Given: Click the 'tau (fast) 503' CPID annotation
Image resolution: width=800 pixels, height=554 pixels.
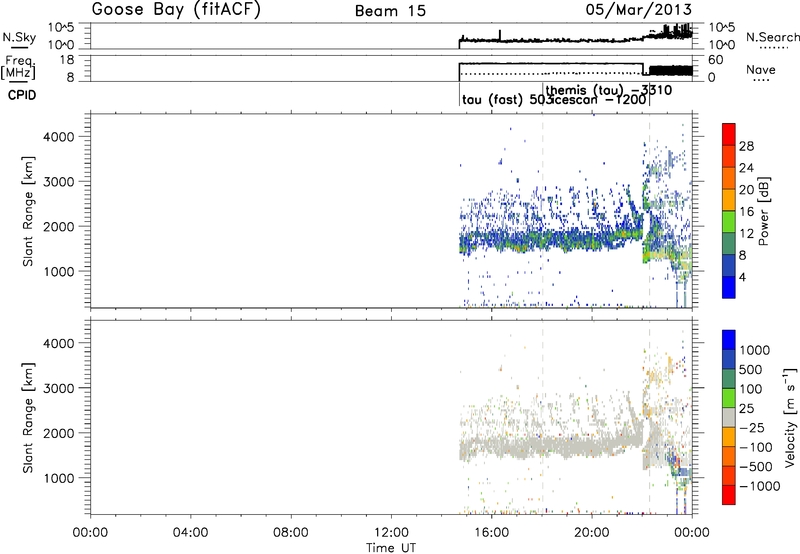Looking at the screenshot, I should 505,100.
